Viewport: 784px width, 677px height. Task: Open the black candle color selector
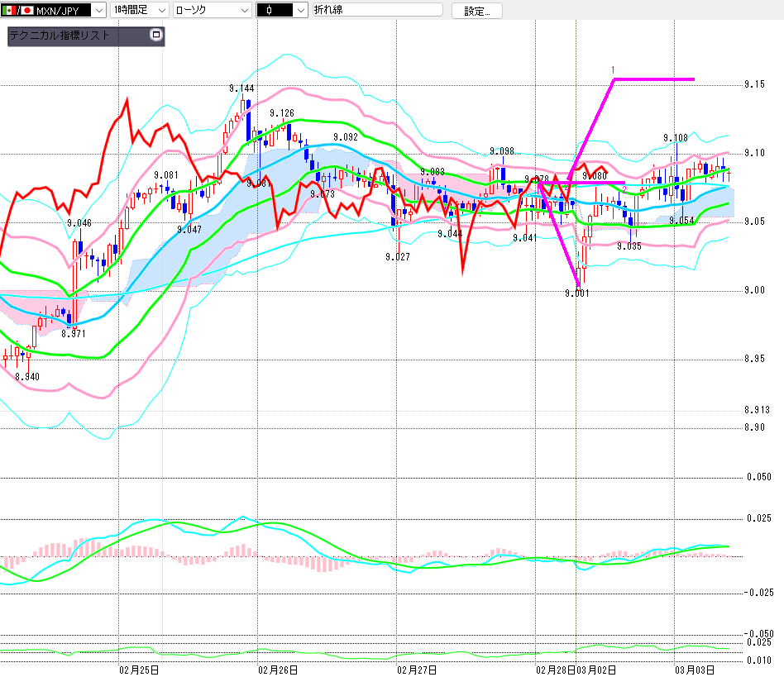pyautogui.click(x=299, y=10)
